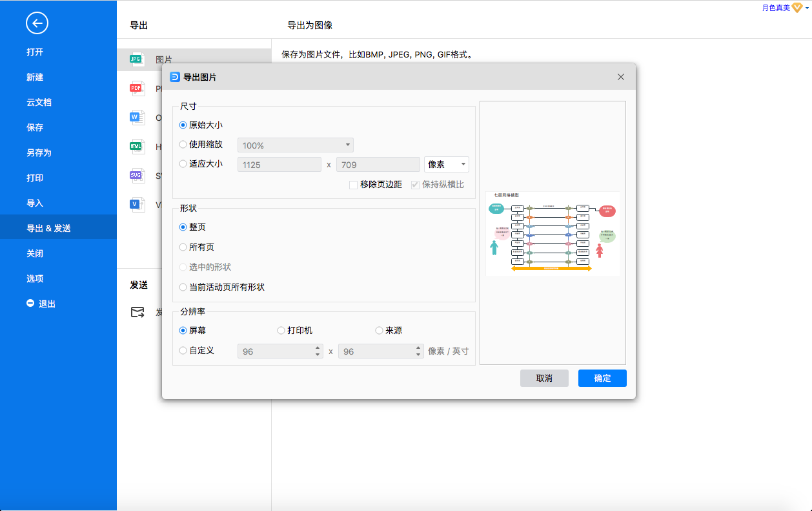Click the 导入 menu item
This screenshot has width=812, height=511.
[35, 203]
